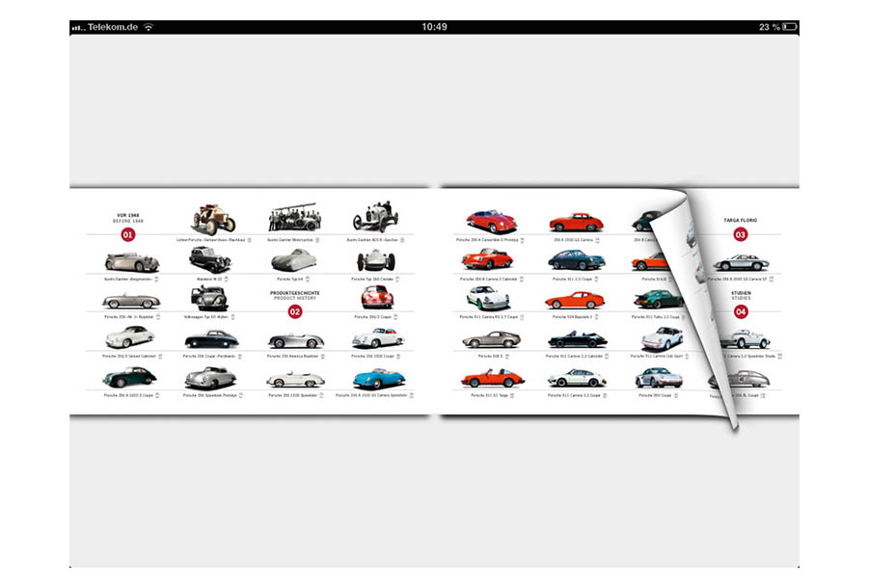Viewport: 869px width, 588px height.
Task: Select the 'VOR 1948' section heading
Action: pos(128,215)
